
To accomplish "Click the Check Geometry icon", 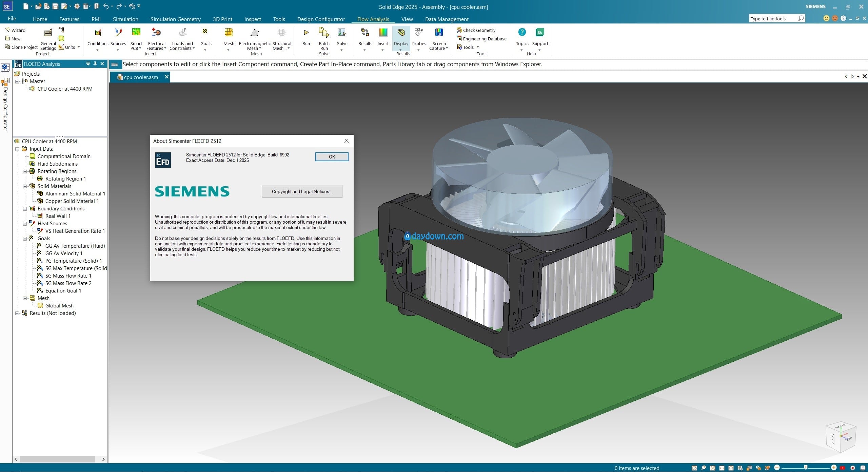I will [x=459, y=30].
